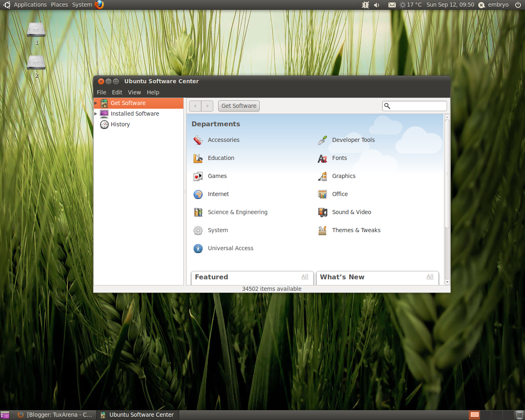Open the Science & Engineering icon
The image size is (525, 420).
point(198,212)
